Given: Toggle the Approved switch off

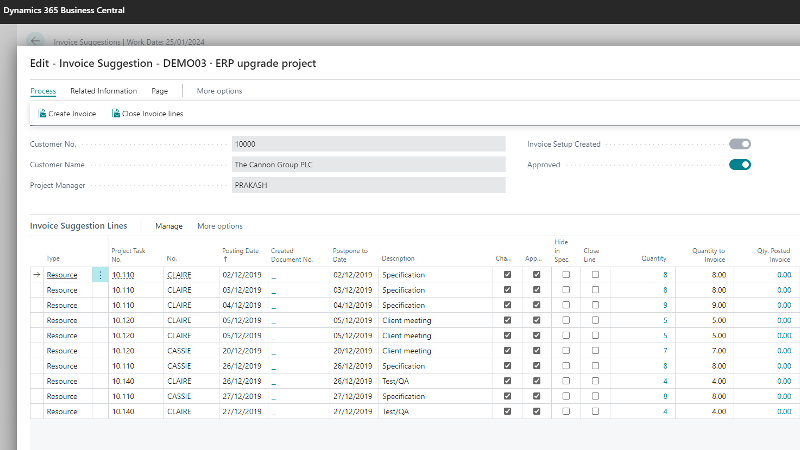Looking at the screenshot, I should coord(740,165).
